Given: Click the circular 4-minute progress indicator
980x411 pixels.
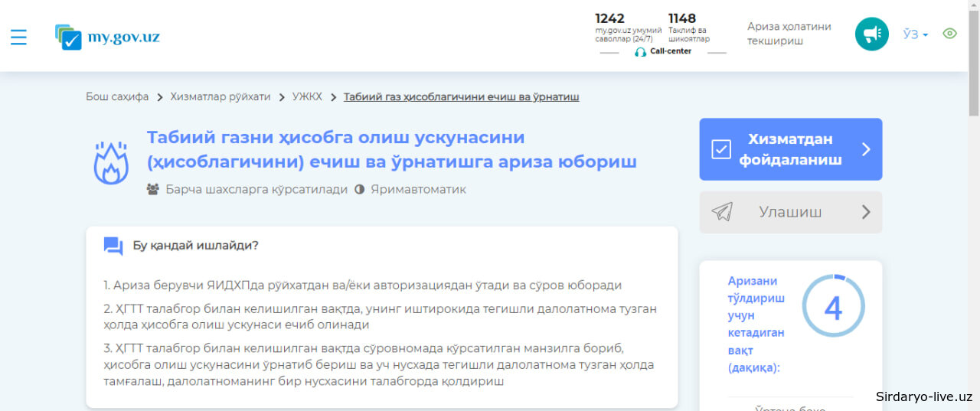Looking at the screenshot, I should click(x=833, y=307).
